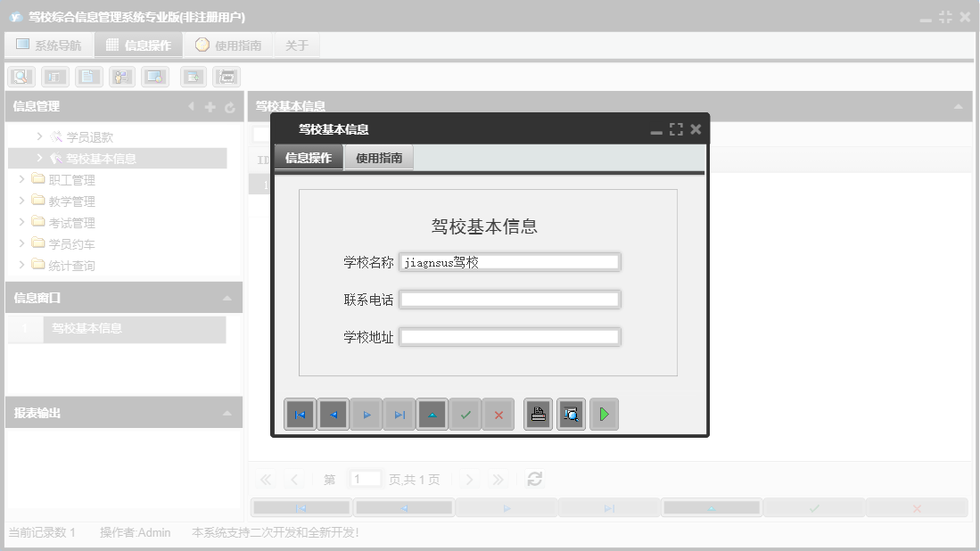980x551 pixels.
Task: Open the print icon in the dialog
Action: 538,414
